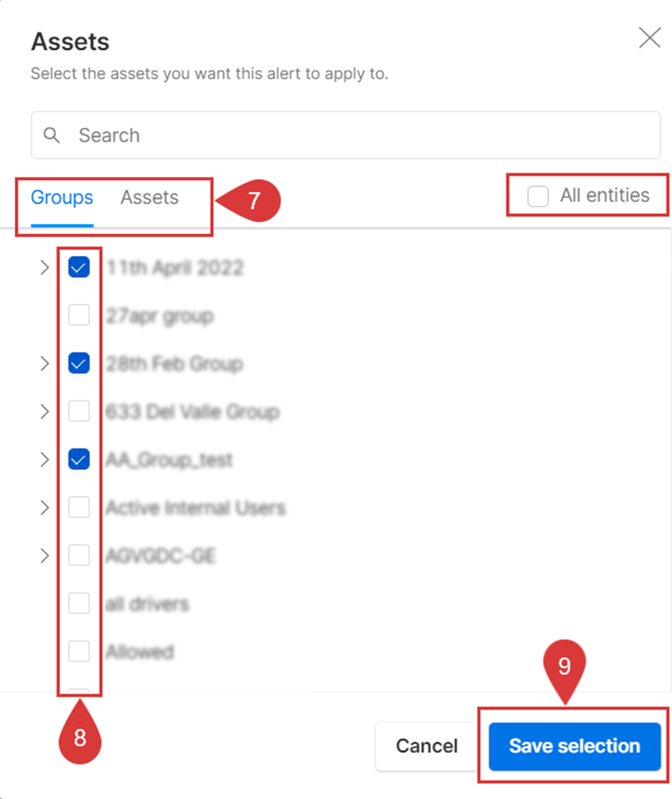
Task: Check the Active Internal Users checkbox
Action: tap(79, 507)
